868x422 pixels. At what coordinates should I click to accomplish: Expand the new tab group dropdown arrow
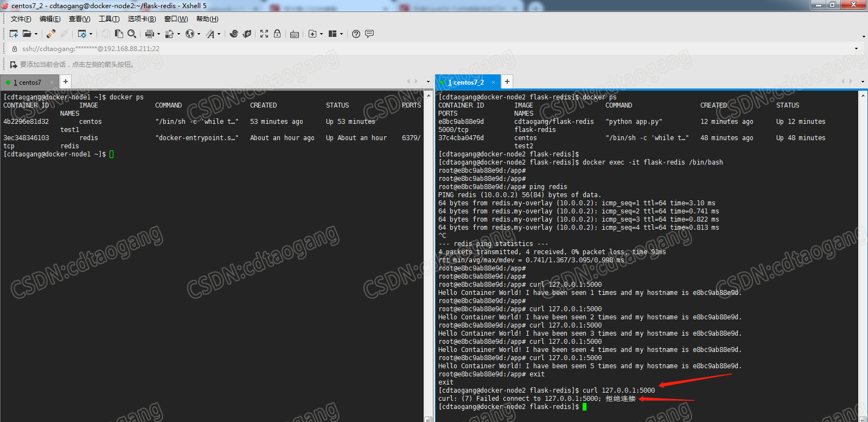321,34
